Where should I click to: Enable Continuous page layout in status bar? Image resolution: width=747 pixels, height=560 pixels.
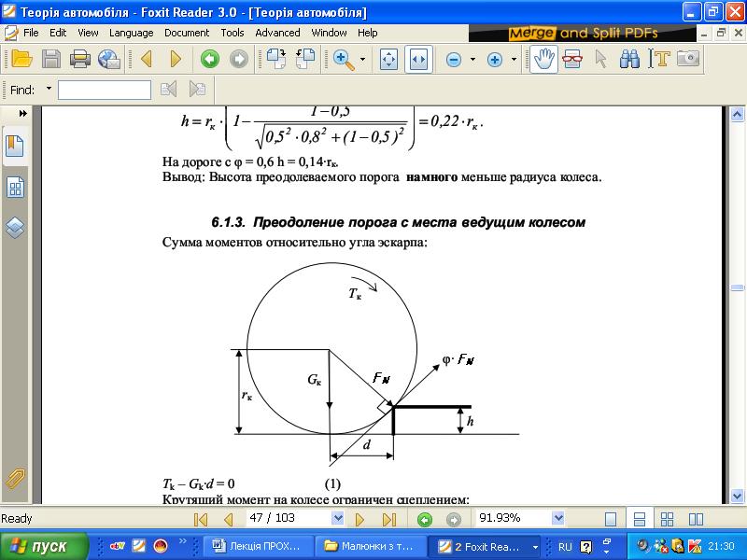640,519
